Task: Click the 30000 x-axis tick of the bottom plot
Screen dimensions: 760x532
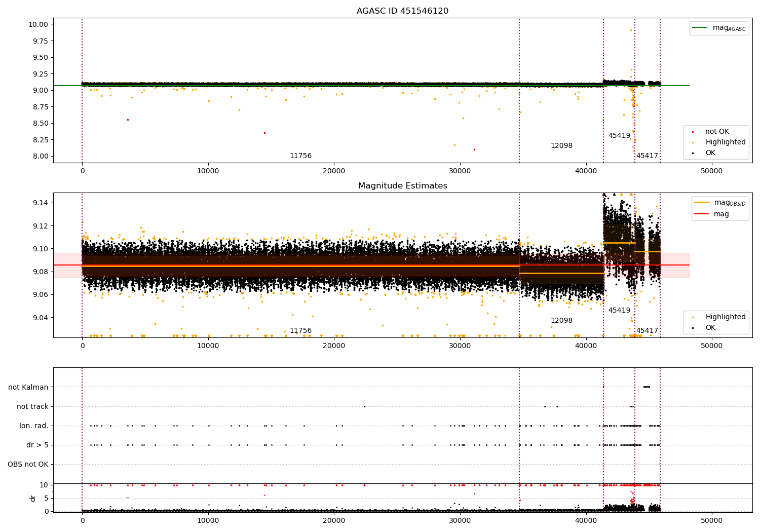Action: (x=460, y=520)
